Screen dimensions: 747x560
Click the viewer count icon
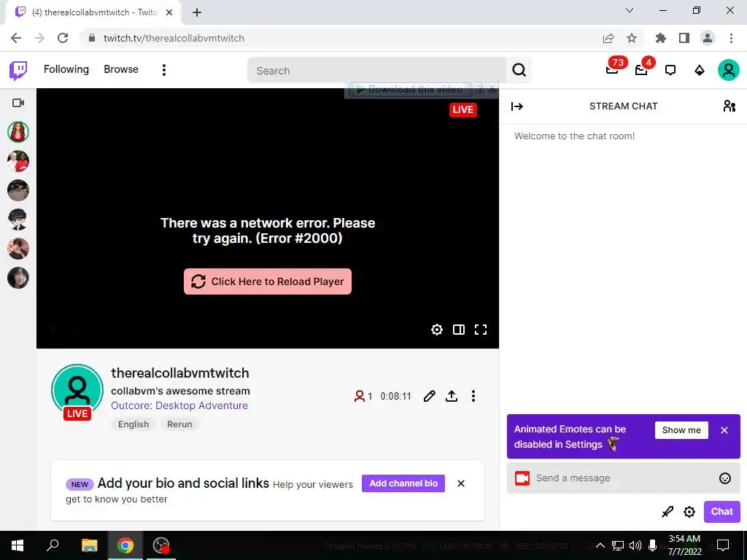[359, 396]
